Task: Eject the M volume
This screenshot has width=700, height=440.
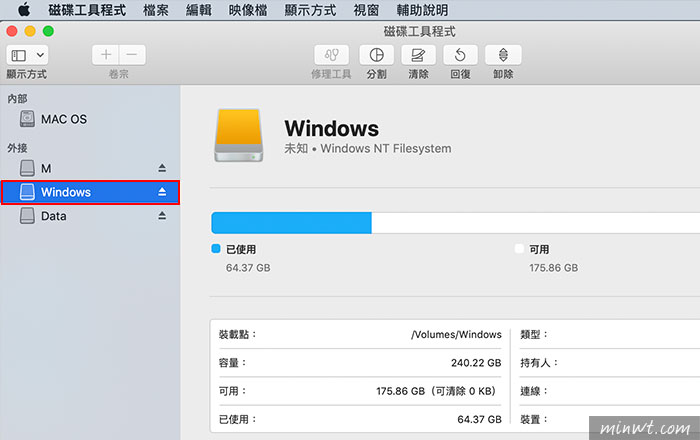Action: [162, 168]
